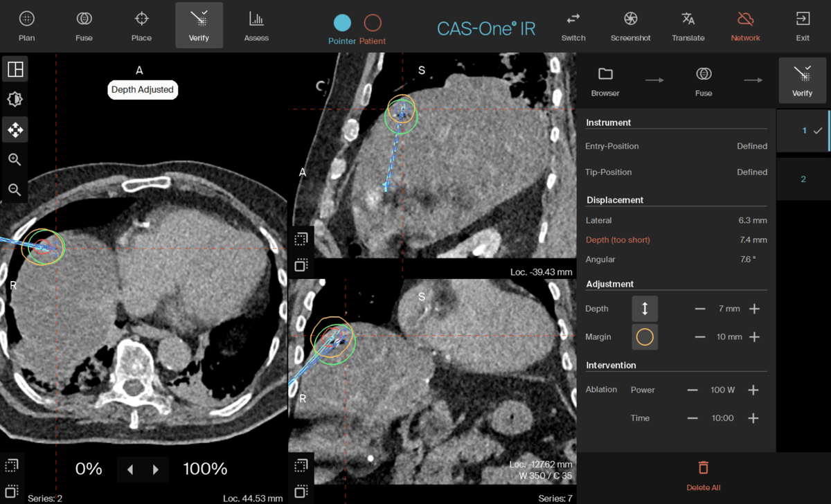Open the Assess step
The width and height of the screenshot is (831, 504).
click(x=256, y=26)
